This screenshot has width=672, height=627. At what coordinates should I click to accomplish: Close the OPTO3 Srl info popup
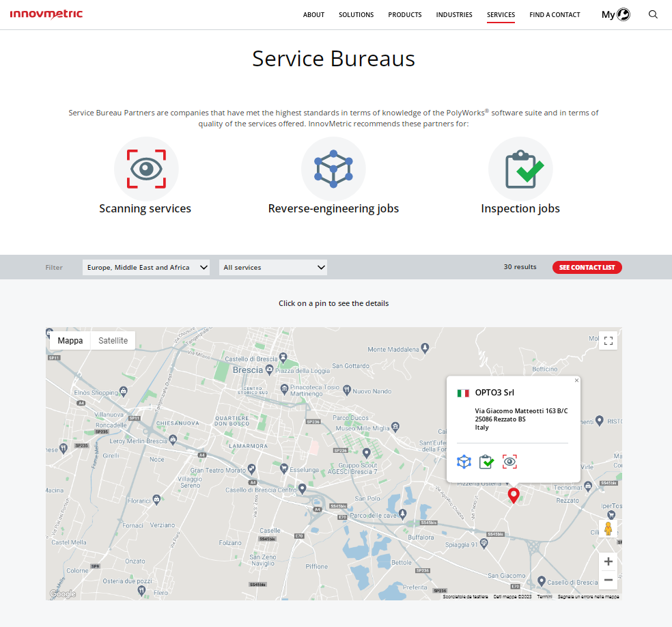(576, 380)
